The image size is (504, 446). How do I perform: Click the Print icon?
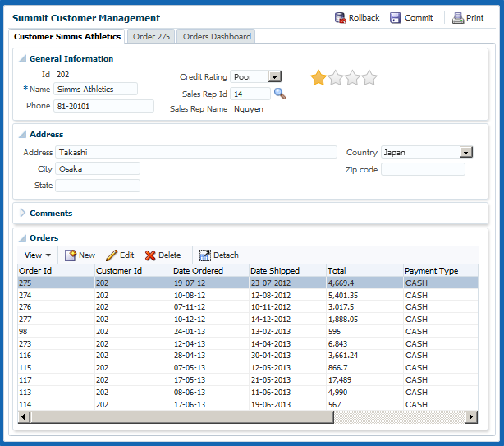point(457,18)
